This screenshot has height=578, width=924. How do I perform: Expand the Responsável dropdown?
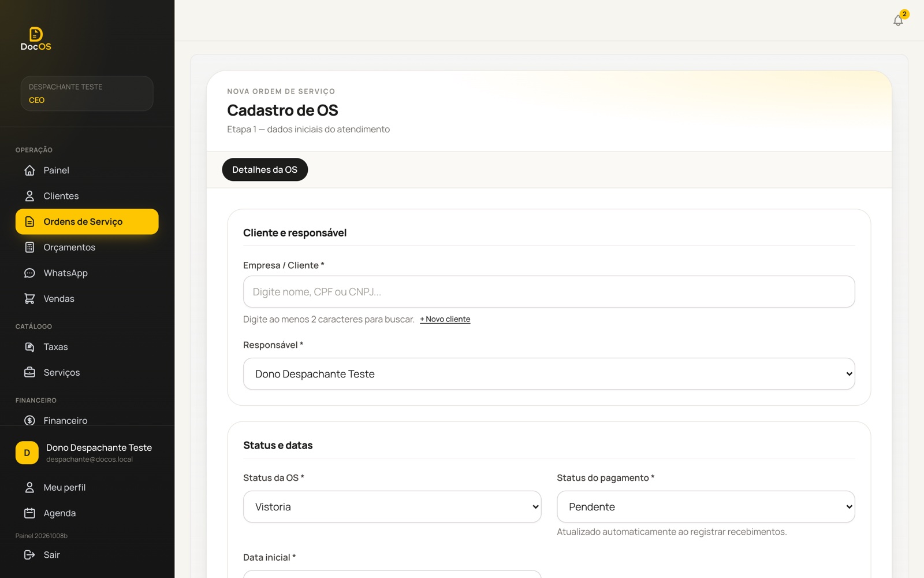pyautogui.click(x=549, y=374)
